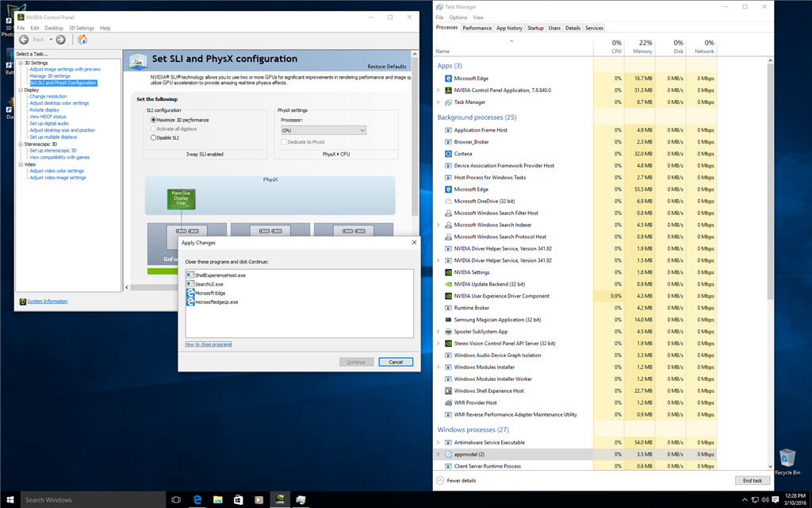Switch to NVIDIA Control Panel taskbar icon

279,500
